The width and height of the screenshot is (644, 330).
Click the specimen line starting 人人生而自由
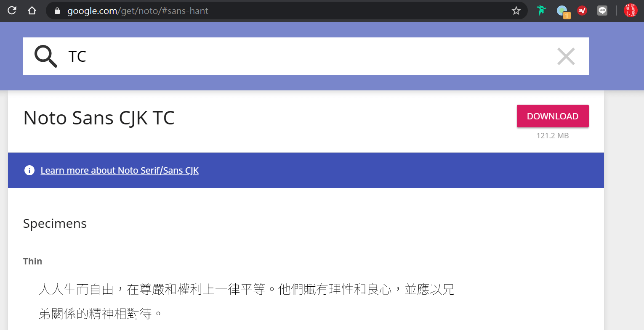pos(247,290)
